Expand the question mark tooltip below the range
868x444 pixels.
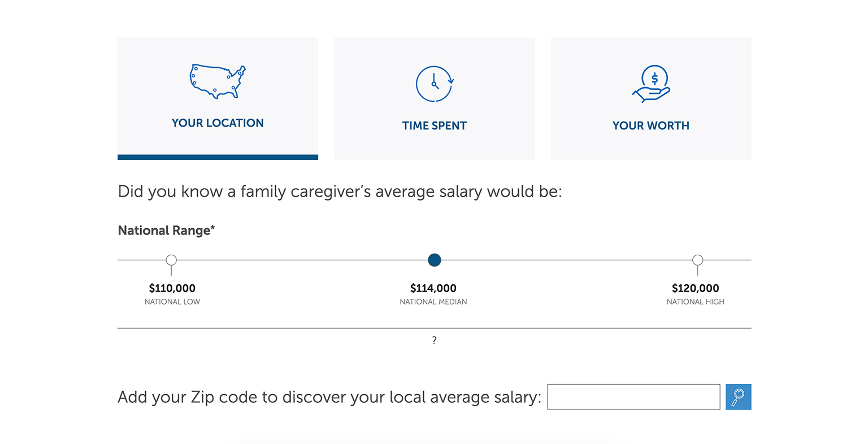tap(434, 339)
